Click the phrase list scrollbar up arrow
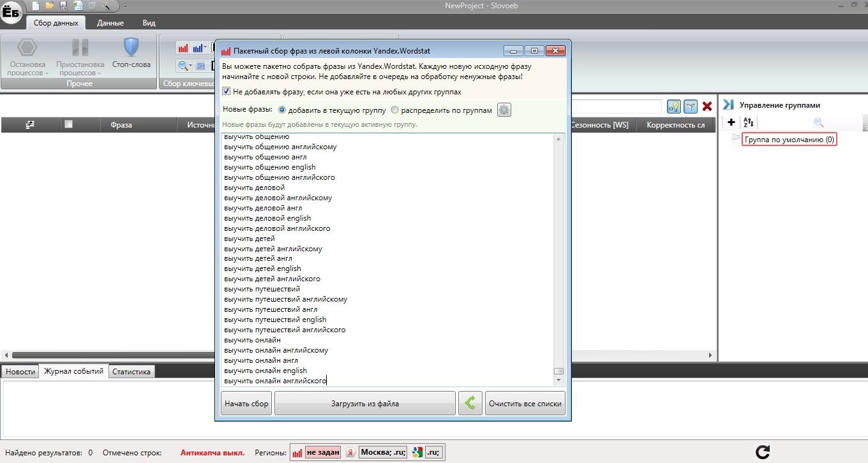868x463 pixels. point(559,138)
